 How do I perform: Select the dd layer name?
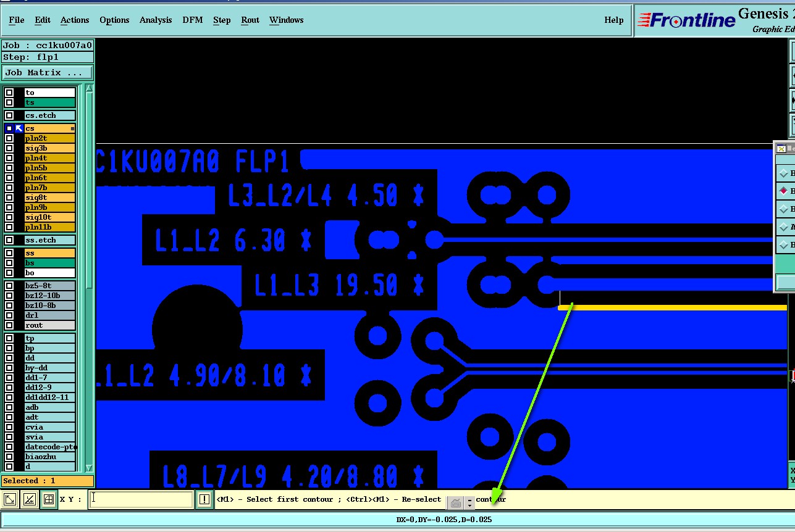click(x=49, y=358)
